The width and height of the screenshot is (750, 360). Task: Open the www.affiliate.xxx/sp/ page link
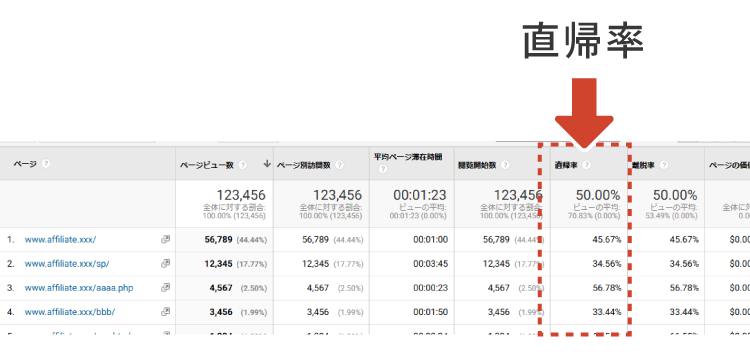[x=67, y=264]
